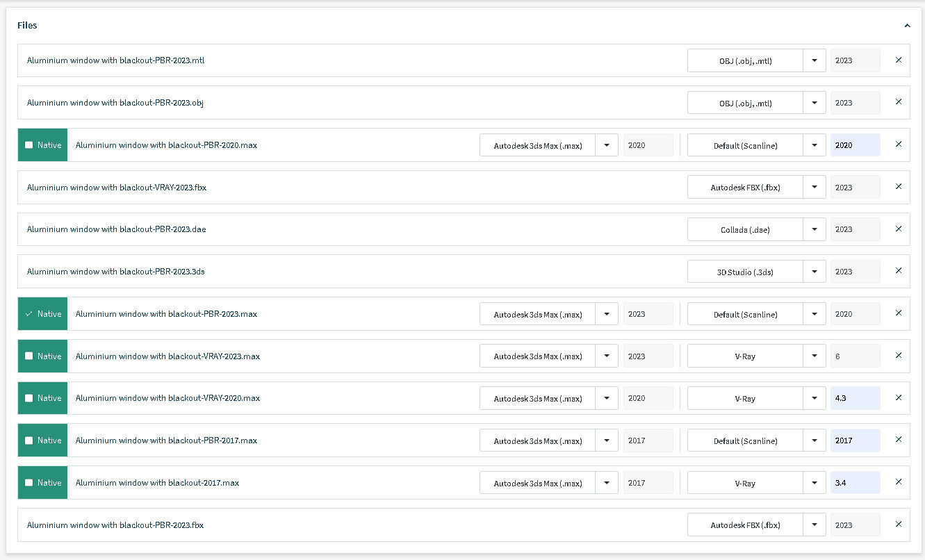Remove the PBR-2023.mtl file row
The height and width of the screenshot is (560, 925).
[899, 60]
